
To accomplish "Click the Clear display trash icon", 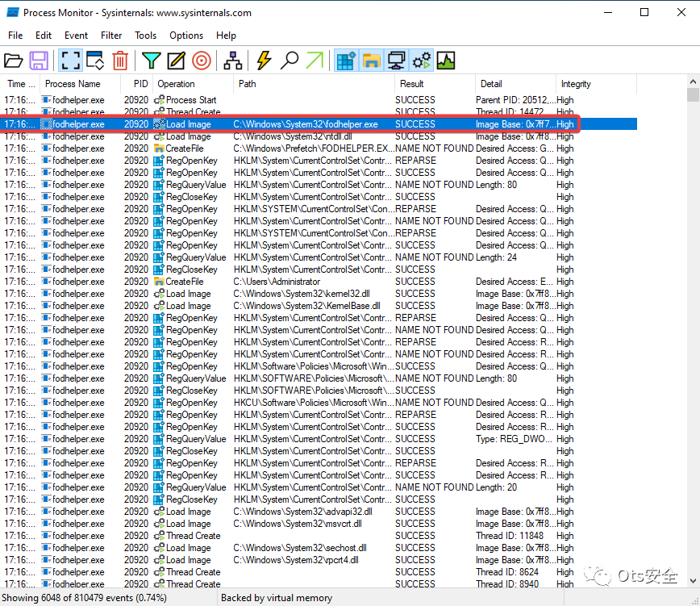I will [x=120, y=61].
